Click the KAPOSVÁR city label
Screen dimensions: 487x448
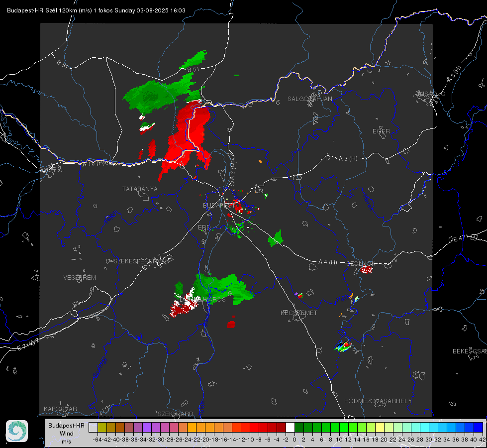(60, 409)
